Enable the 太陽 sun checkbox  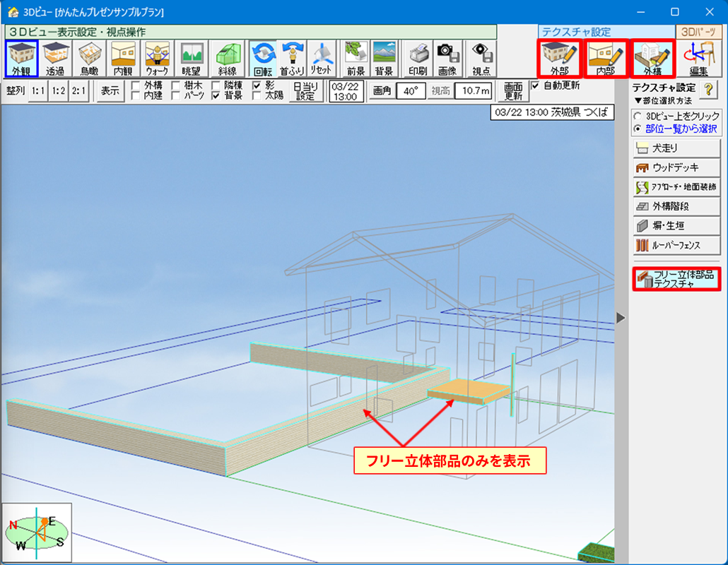257,95
